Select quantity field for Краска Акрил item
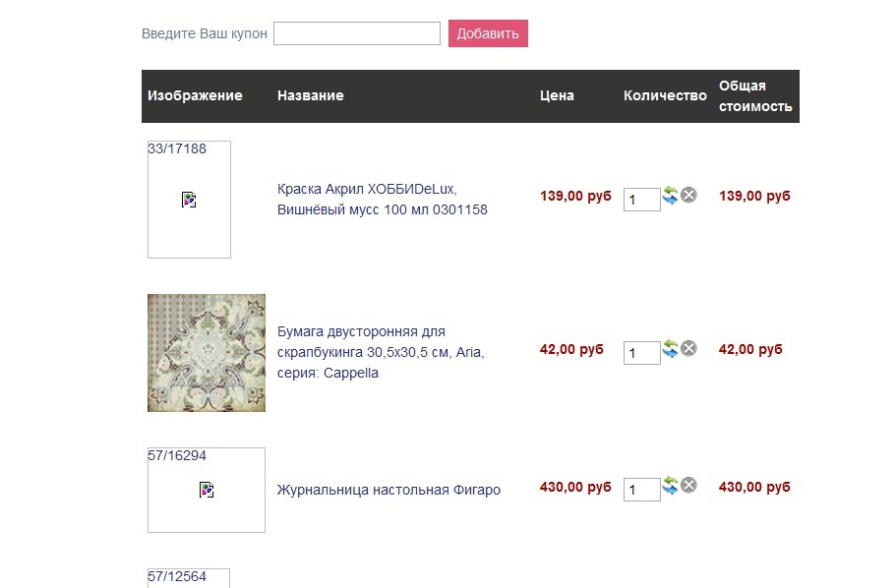The height and width of the screenshot is (588, 896). [x=641, y=200]
